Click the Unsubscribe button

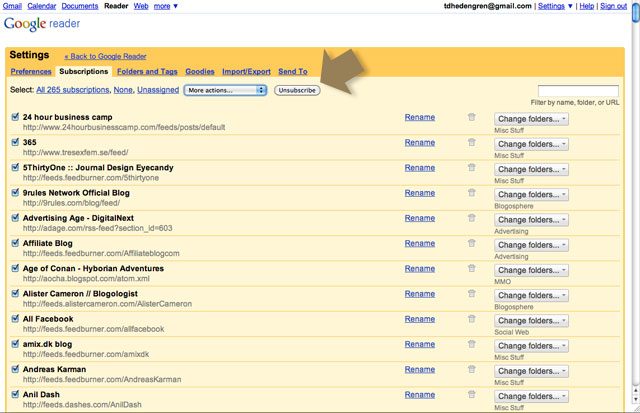point(297,90)
